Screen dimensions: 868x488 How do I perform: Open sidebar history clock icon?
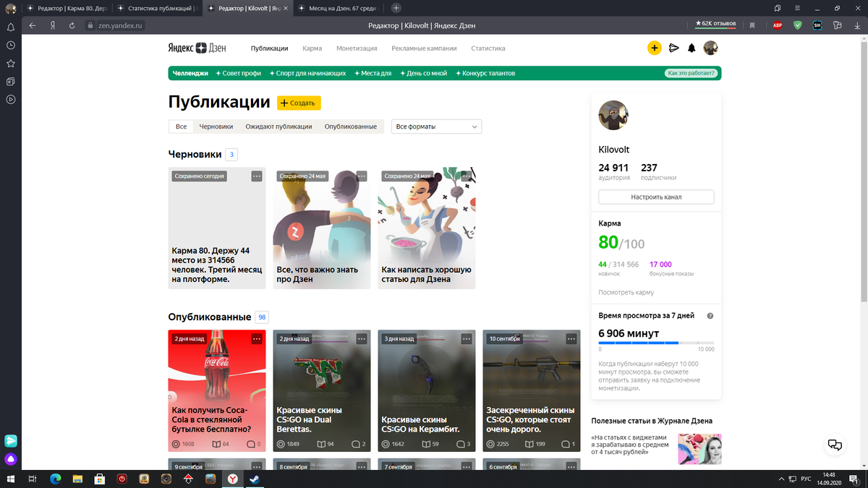pos(11,45)
